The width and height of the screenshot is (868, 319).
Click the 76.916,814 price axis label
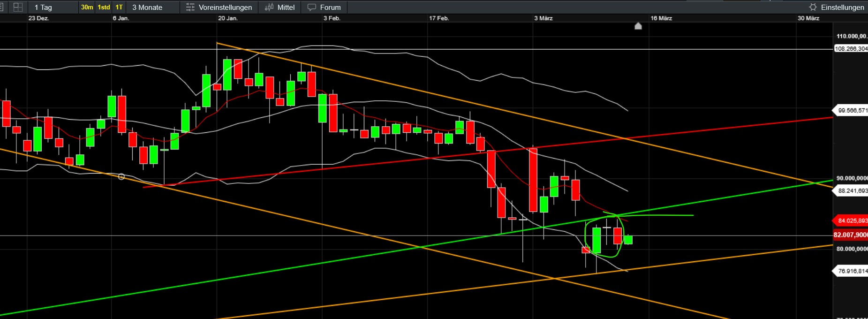point(851,271)
